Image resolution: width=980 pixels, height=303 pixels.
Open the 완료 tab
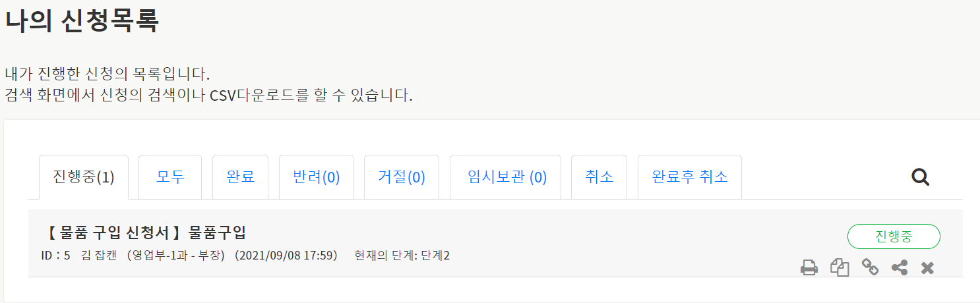[x=240, y=177]
